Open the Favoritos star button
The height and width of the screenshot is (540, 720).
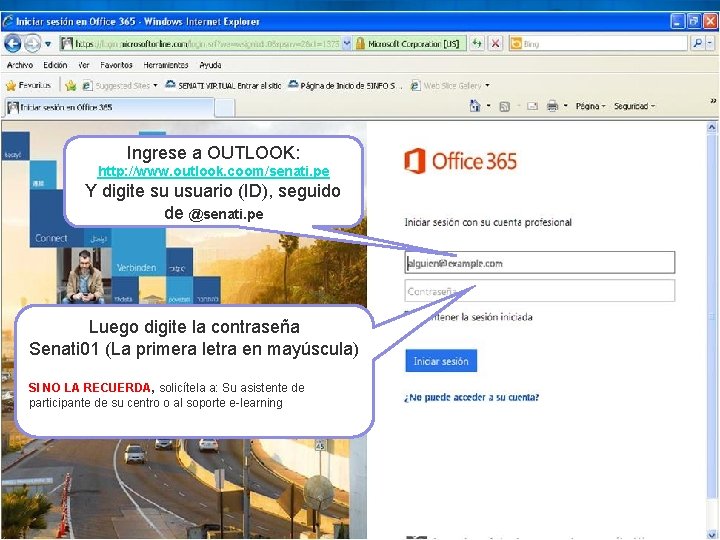[x=28, y=85]
